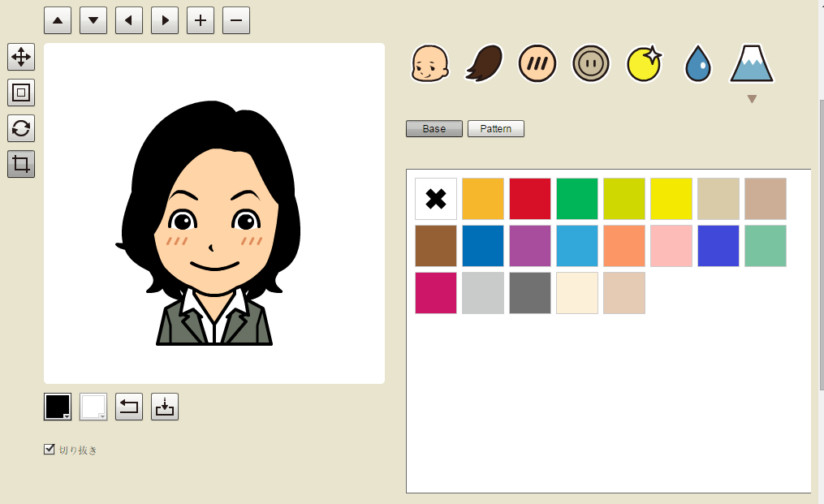
Task: Activate the crop tool icon
Action: click(x=21, y=164)
